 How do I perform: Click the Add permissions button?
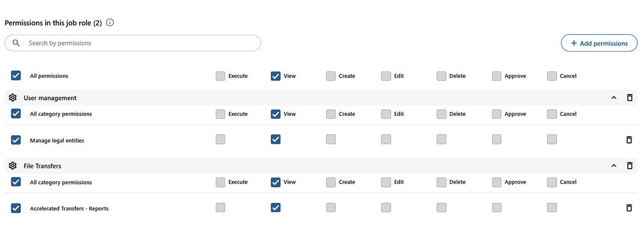coord(599,43)
